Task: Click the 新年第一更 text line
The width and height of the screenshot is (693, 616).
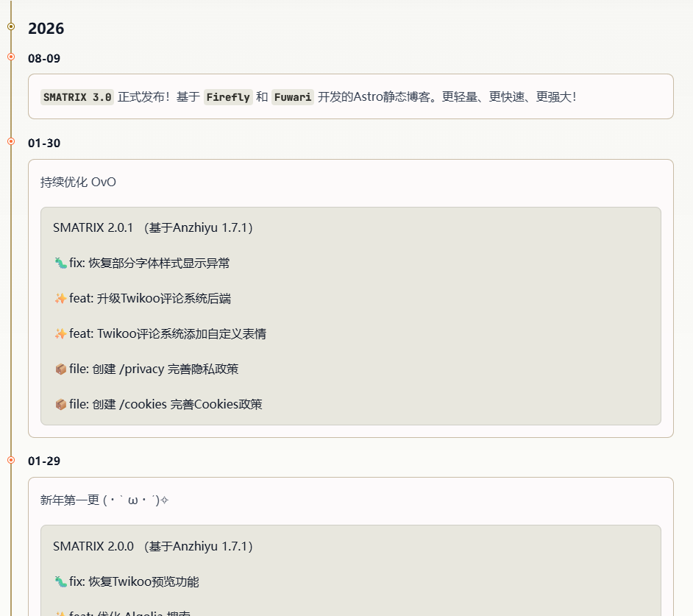Action: tap(104, 500)
